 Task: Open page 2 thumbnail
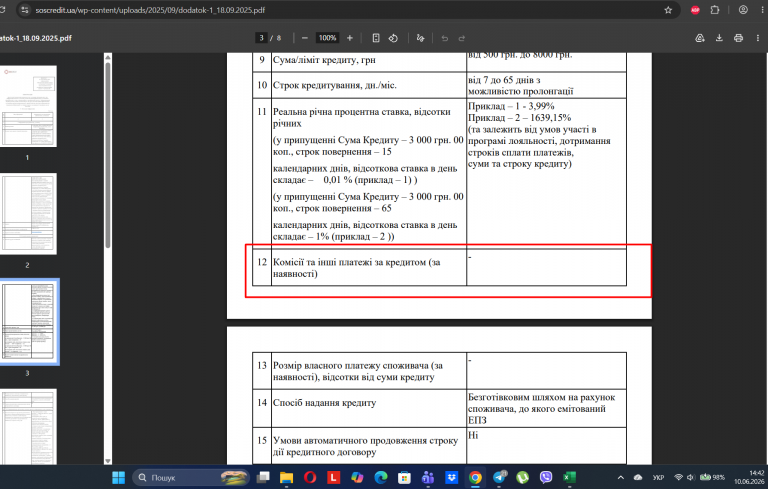click(x=28, y=214)
